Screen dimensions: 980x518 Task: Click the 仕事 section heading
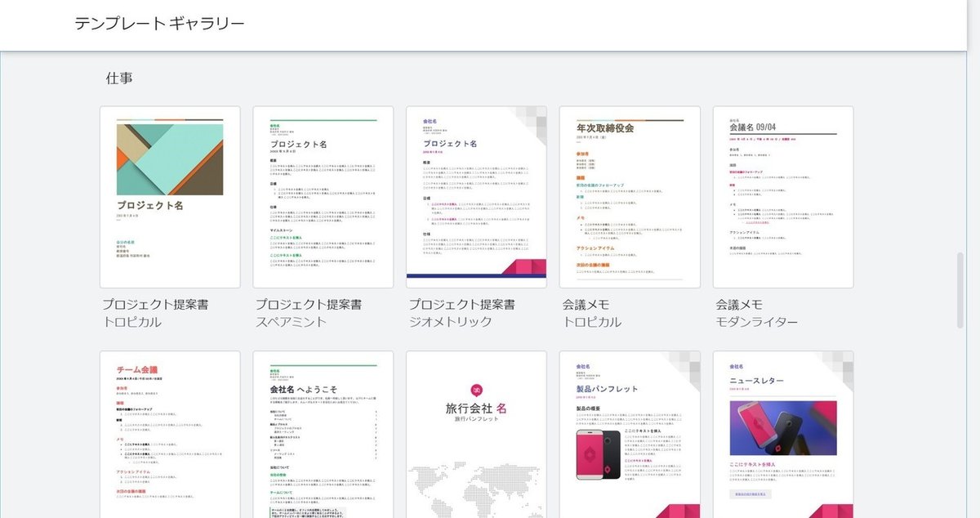pos(119,78)
